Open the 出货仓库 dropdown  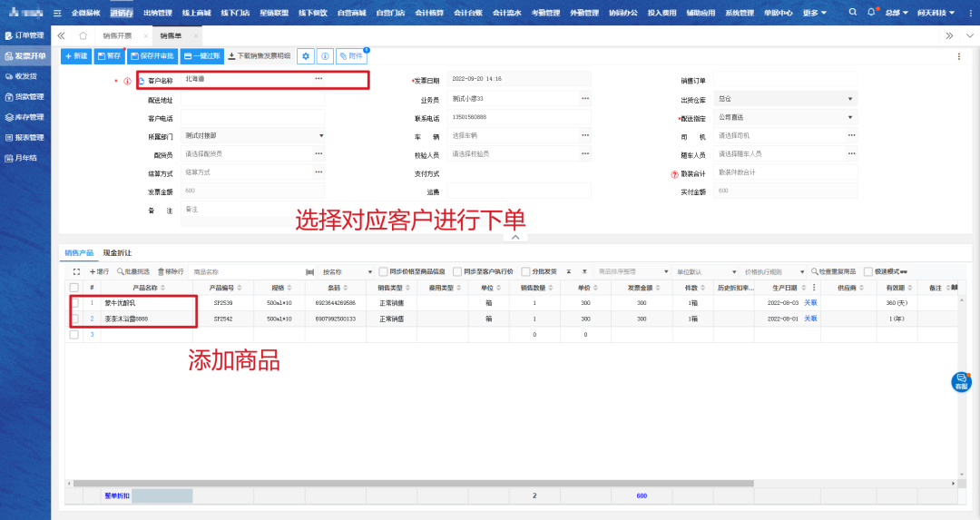pos(850,99)
